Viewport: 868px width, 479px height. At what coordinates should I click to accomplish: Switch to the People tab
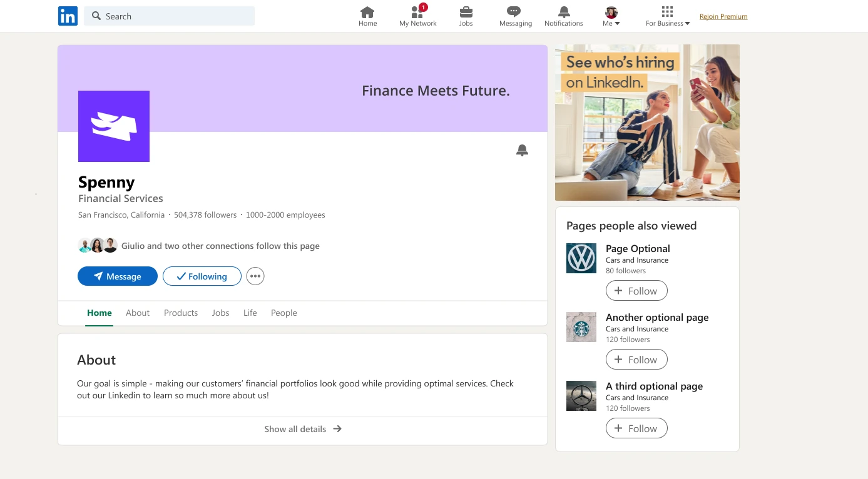pos(284,313)
